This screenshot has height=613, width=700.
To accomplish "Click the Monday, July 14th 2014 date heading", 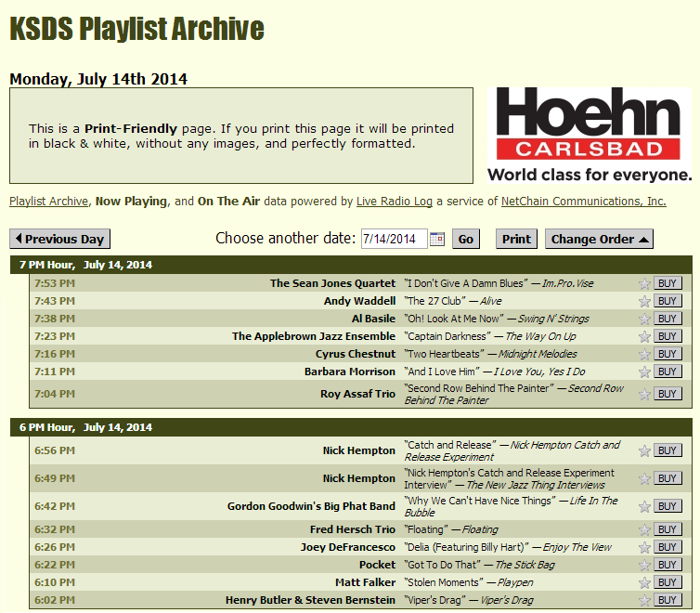I will [98, 79].
